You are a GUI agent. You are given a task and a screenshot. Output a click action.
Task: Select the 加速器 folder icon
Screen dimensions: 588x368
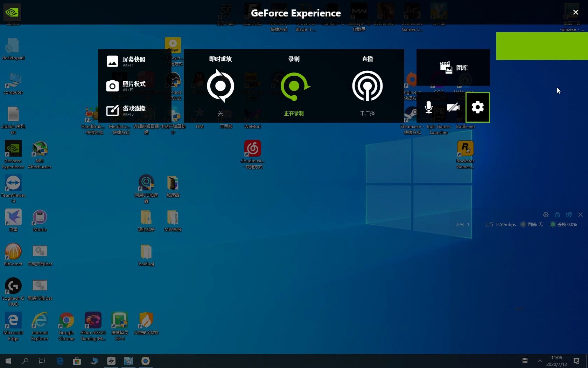click(x=173, y=186)
